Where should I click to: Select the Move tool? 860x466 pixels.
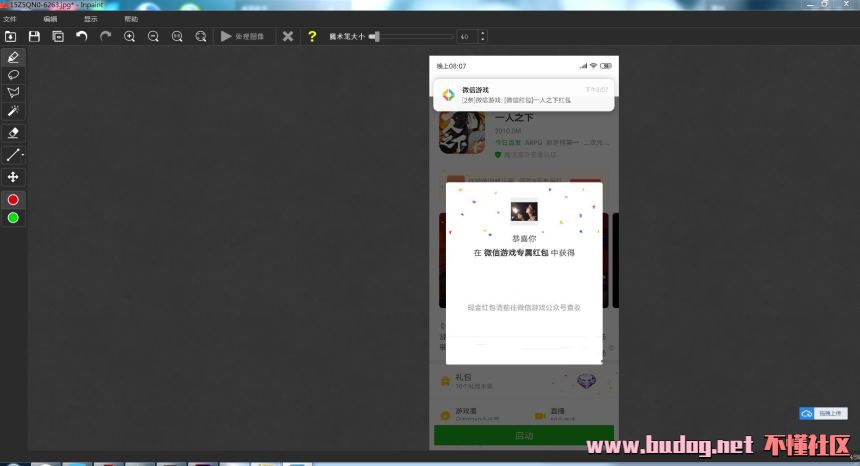point(13,177)
